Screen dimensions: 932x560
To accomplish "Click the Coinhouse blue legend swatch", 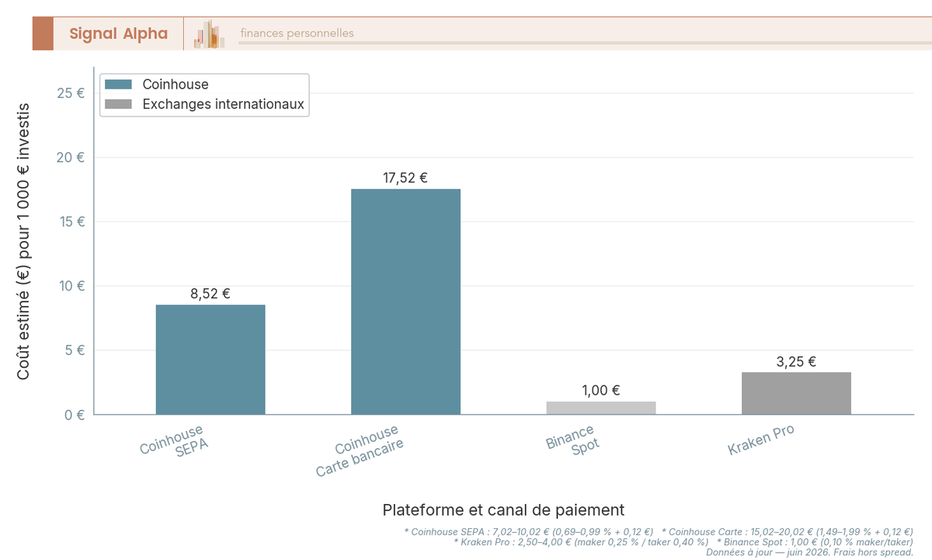I will coord(118,85).
